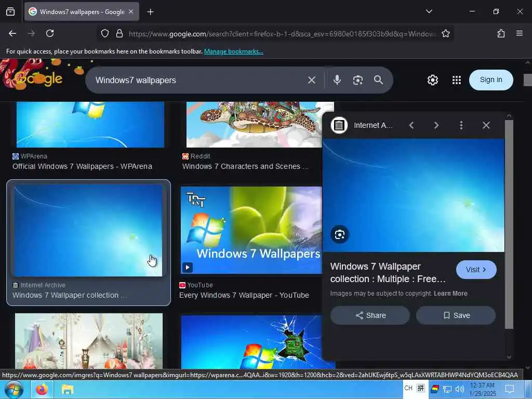532x399 pixels.
Task: Open the YouTube Windows 7 Wallpapers video thumbnail
Action: pos(251,230)
